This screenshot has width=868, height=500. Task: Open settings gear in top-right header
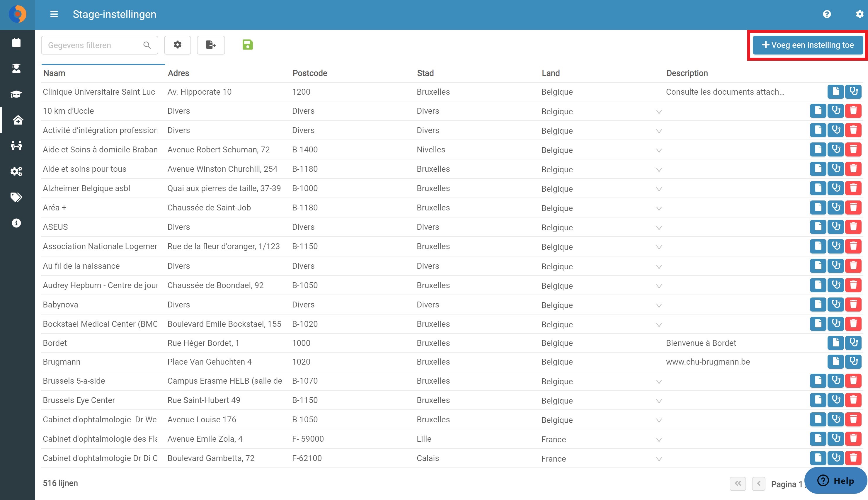tap(860, 14)
